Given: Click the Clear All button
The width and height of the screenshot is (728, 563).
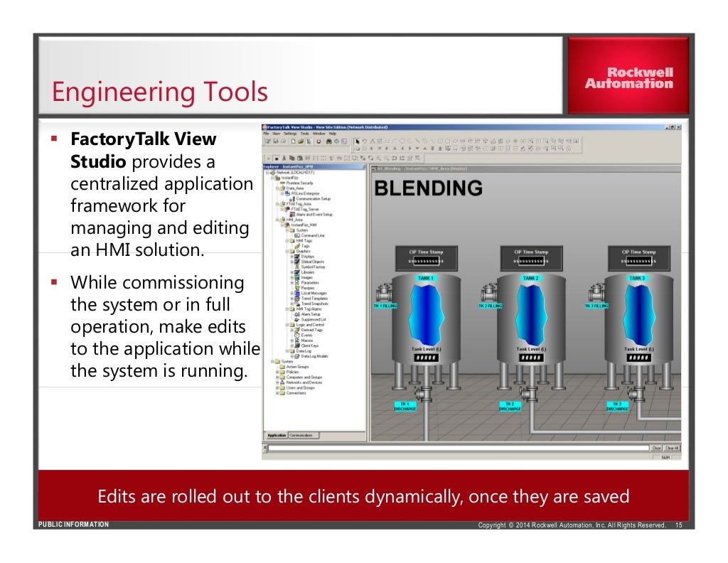Looking at the screenshot, I should 672,449.
